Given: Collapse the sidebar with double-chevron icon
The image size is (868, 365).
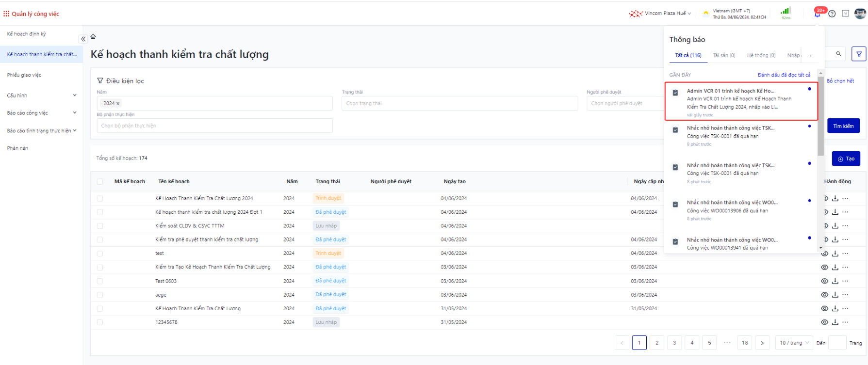Looking at the screenshot, I should [x=83, y=39].
